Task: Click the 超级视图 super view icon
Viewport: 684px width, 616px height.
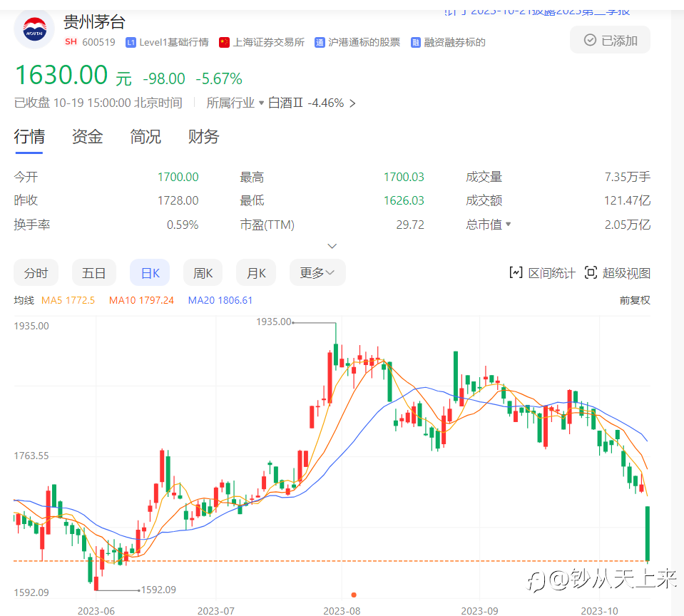Action: [591, 273]
